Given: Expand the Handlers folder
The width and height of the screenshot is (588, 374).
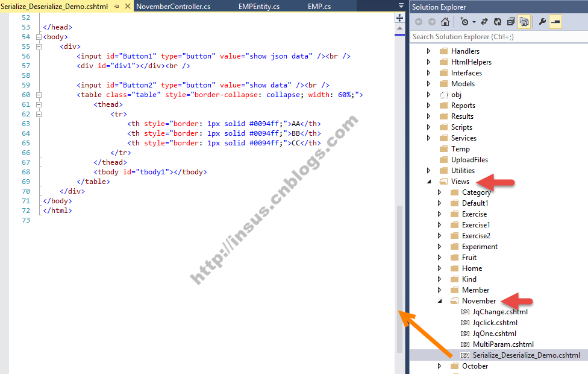Looking at the screenshot, I should [x=428, y=51].
